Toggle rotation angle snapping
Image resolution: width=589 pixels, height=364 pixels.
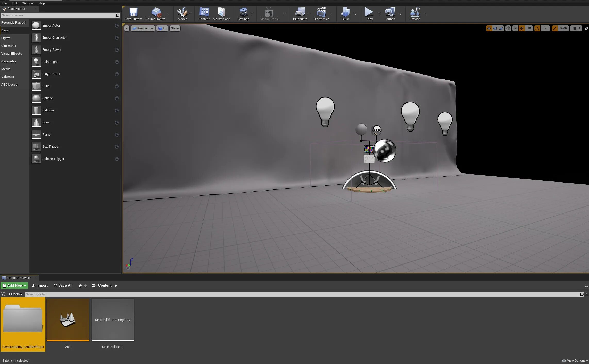537,28
